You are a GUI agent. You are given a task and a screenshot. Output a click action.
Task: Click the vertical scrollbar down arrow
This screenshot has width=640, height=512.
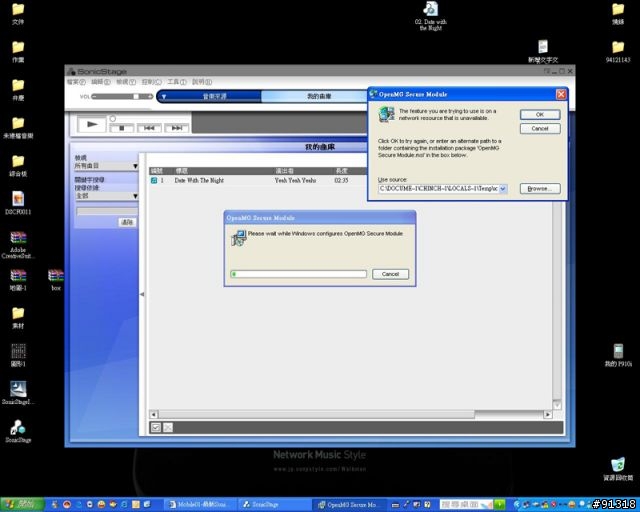557,405
